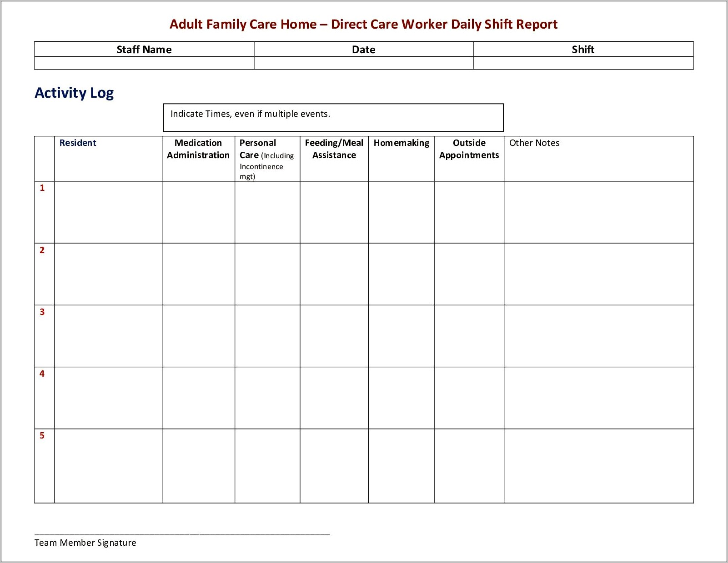
Task: Click the Team Member Signature line
Action: 182,534
